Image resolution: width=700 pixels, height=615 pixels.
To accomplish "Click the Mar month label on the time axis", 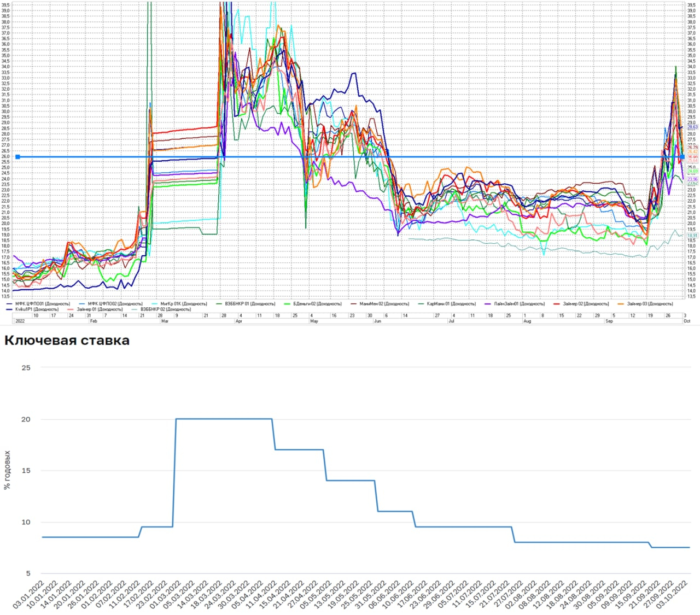I will click(x=165, y=321).
